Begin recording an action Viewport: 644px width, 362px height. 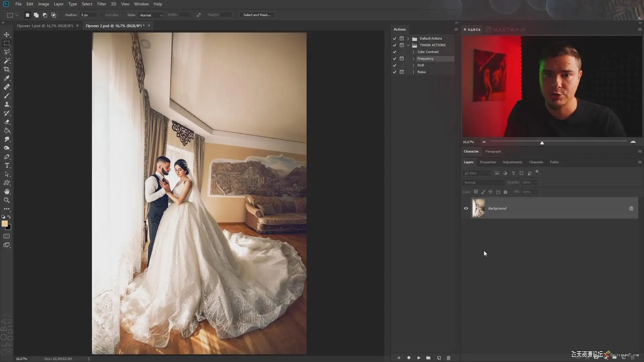coord(409,358)
